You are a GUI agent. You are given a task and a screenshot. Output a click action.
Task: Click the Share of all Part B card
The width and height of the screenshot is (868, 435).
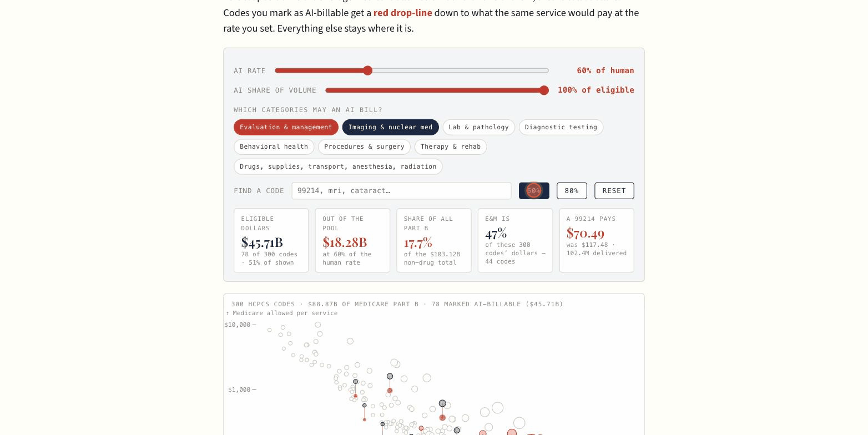(434, 240)
